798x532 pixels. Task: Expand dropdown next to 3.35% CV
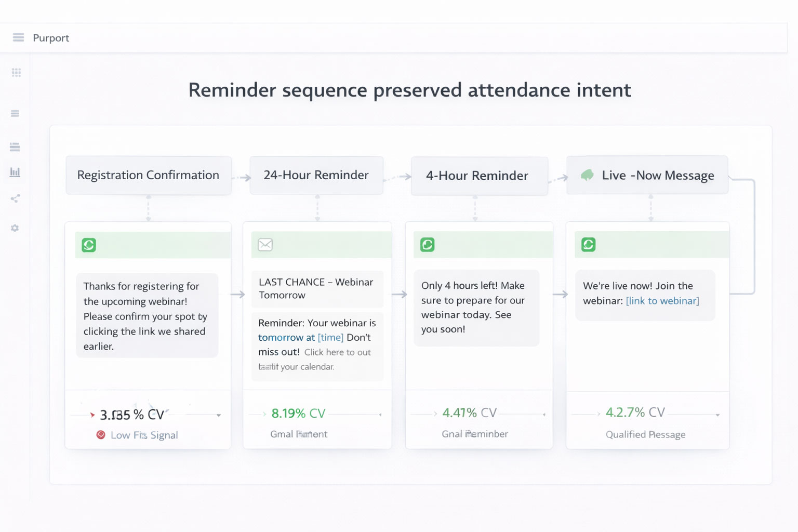click(x=219, y=415)
